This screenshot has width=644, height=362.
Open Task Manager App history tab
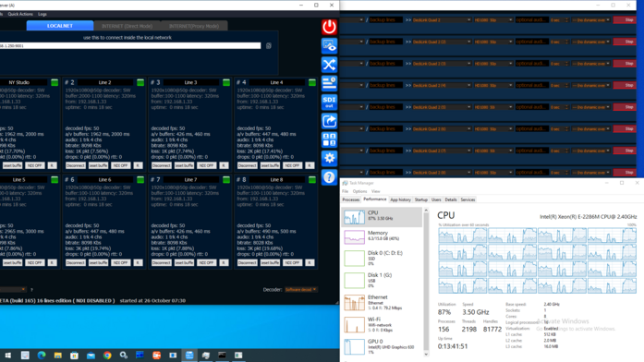(400, 199)
